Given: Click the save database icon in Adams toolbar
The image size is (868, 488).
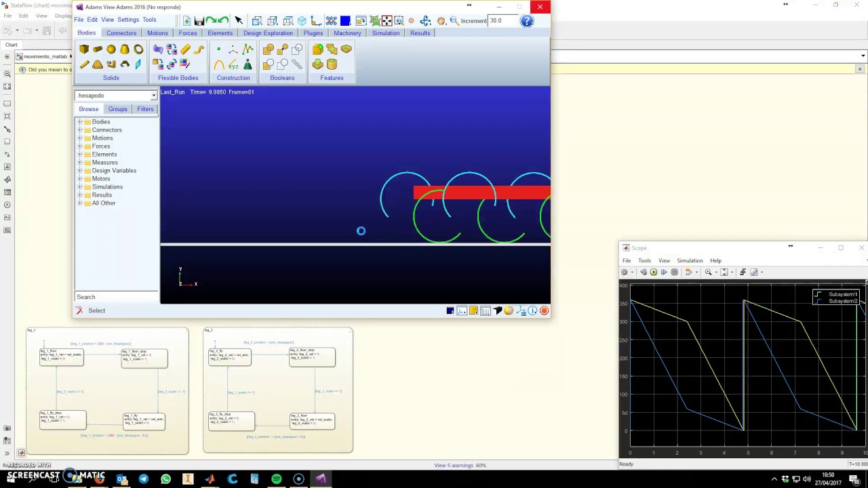Looking at the screenshot, I should (x=199, y=21).
